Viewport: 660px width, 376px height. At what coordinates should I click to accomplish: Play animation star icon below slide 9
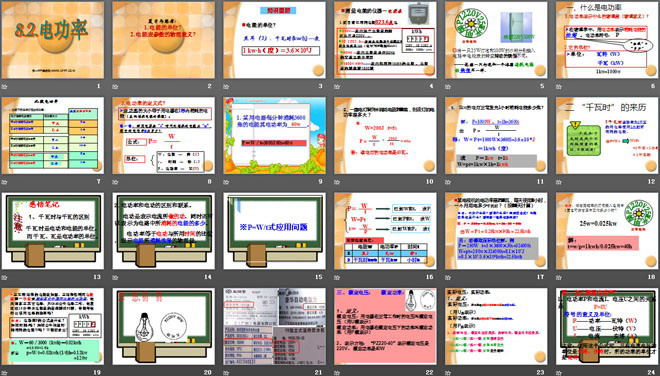point(226,182)
